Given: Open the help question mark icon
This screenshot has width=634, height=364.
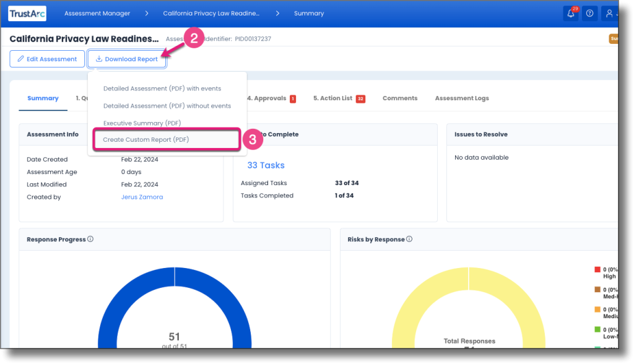Looking at the screenshot, I should point(590,12).
